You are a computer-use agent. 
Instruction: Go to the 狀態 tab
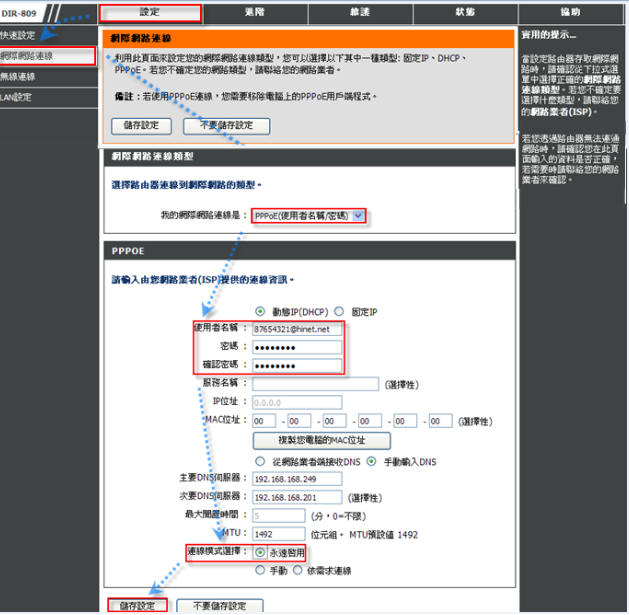(x=464, y=13)
